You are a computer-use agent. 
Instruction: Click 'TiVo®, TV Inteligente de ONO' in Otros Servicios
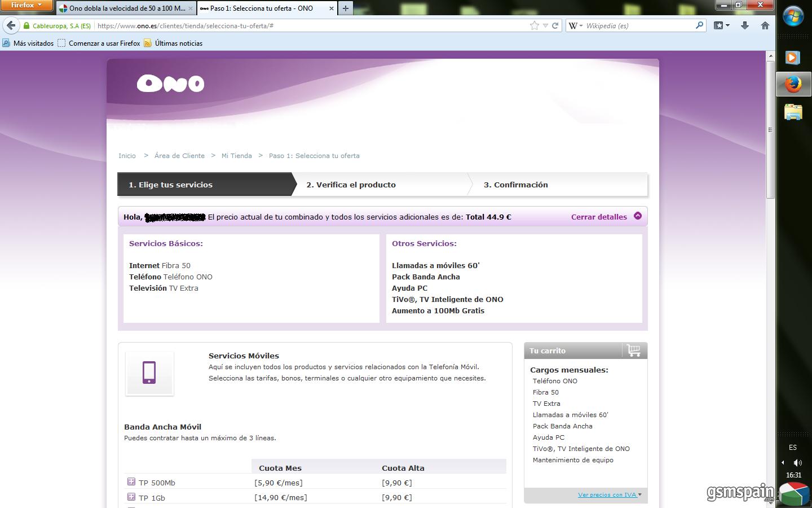448,299
